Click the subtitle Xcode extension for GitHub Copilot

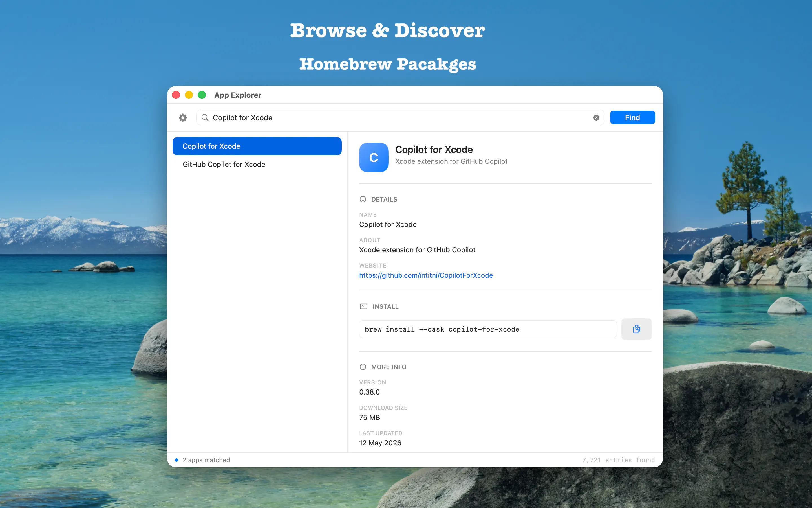click(451, 161)
